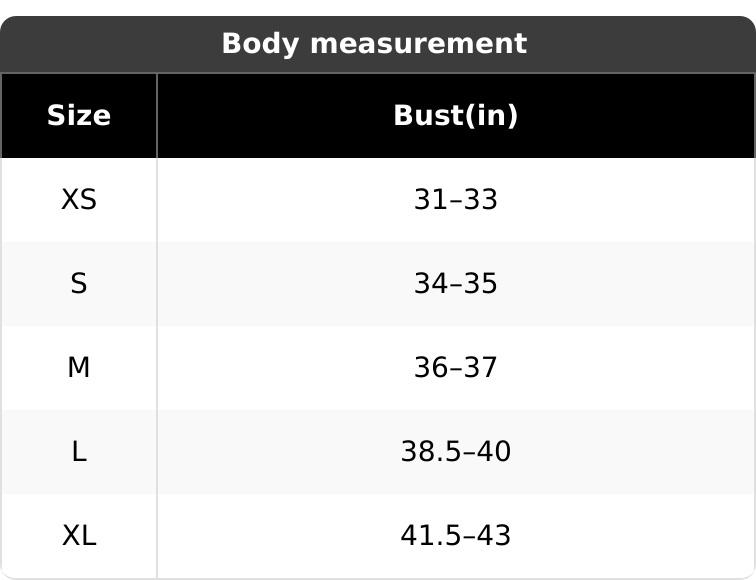Select the XS size cell

coord(79,200)
